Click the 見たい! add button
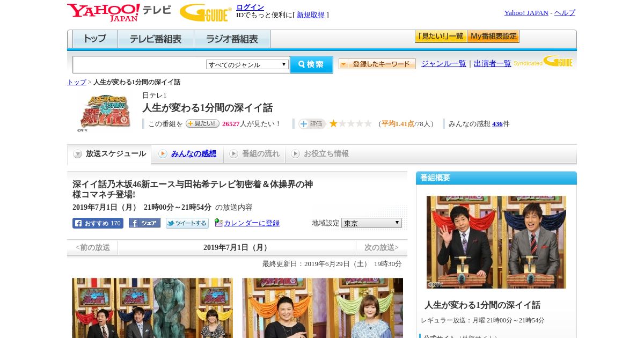This screenshot has height=338, width=644. [x=202, y=123]
